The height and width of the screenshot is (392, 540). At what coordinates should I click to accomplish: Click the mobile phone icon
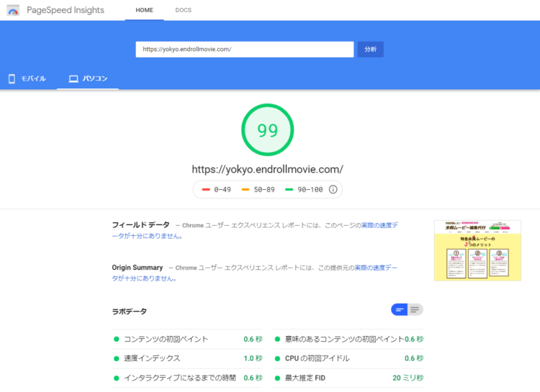click(x=12, y=79)
